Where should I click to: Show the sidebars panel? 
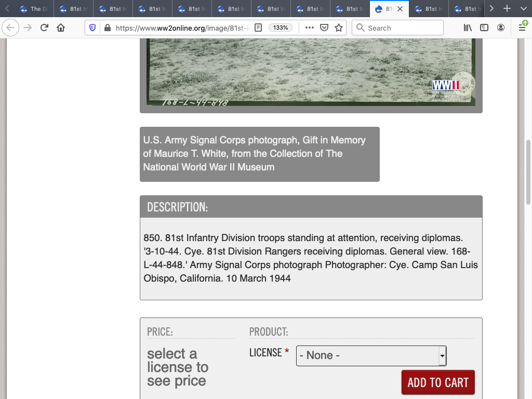(484, 28)
